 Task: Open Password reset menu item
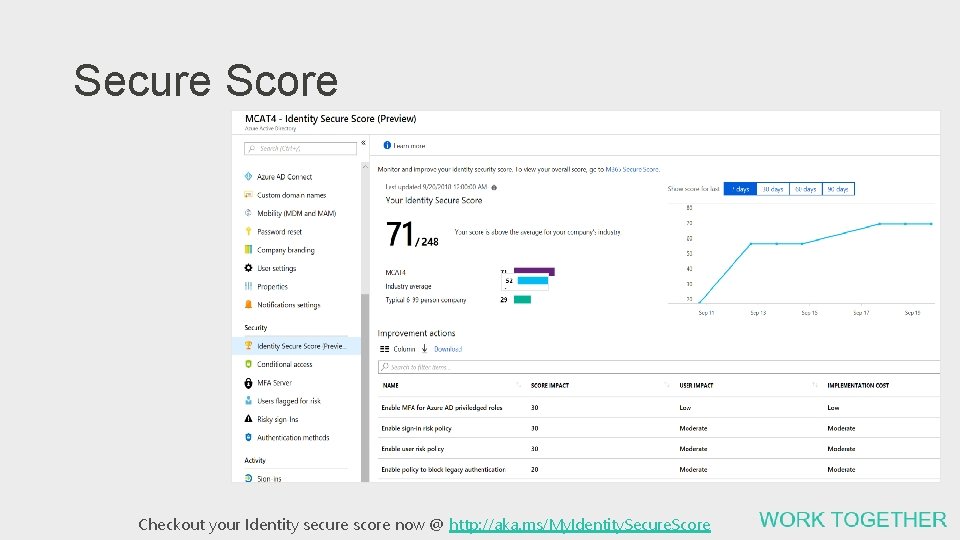pos(279,231)
